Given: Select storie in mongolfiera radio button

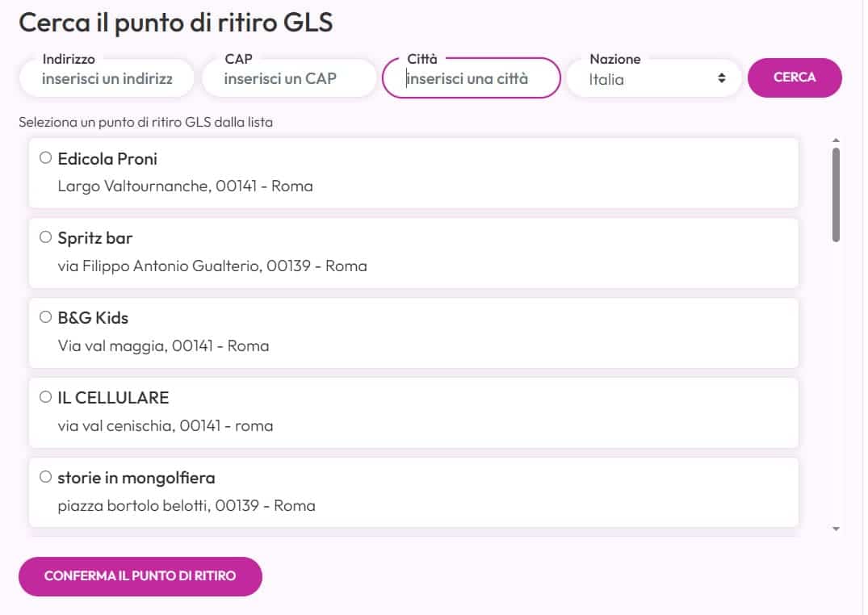Looking at the screenshot, I should click(45, 477).
